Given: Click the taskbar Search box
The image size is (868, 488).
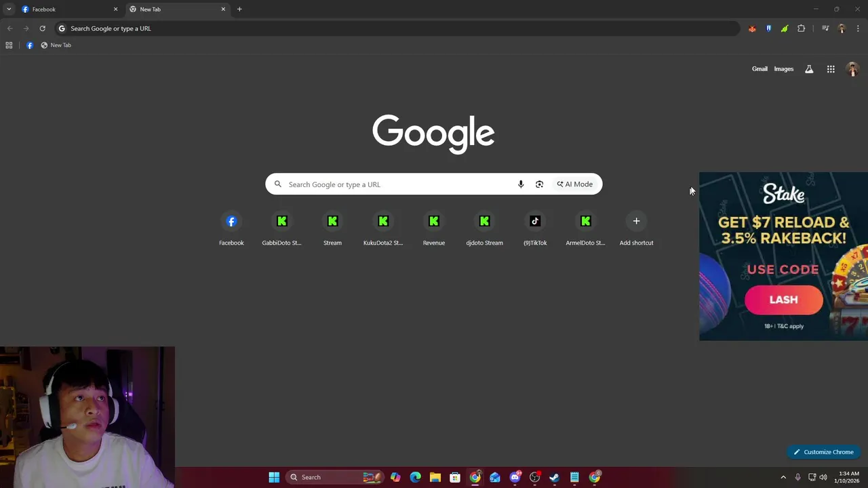Looking at the screenshot, I should (x=334, y=477).
